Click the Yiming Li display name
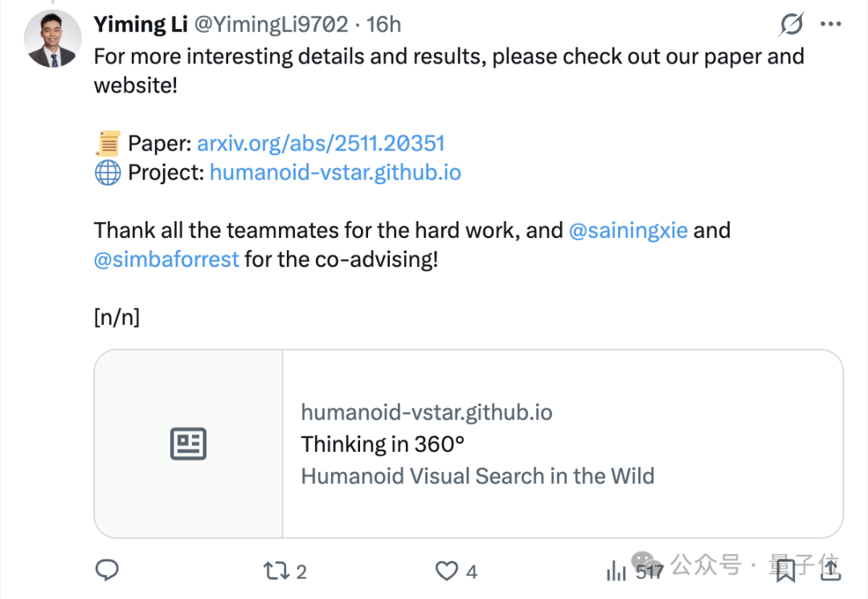The height and width of the screenshot is (599, 868). [x=138, y=25]
